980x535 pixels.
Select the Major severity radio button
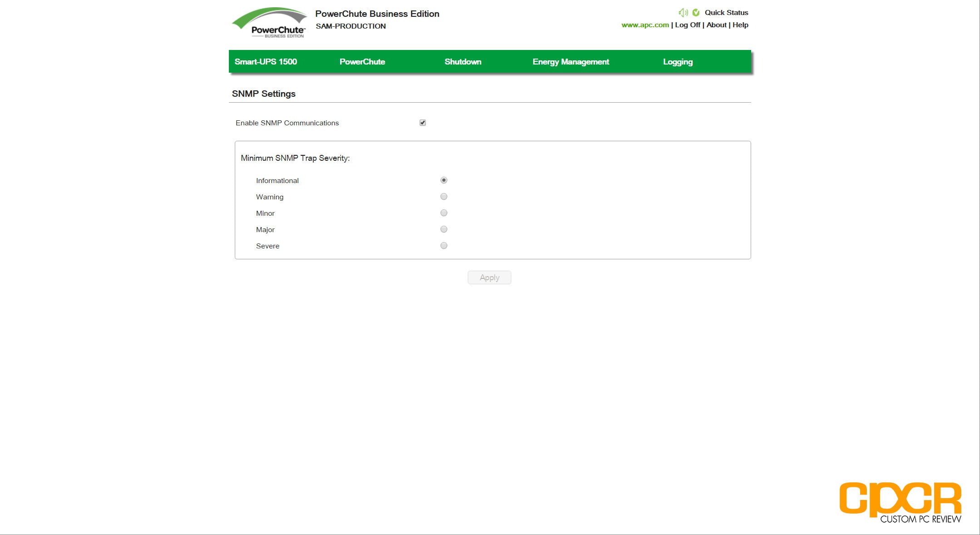pos(444,229)
